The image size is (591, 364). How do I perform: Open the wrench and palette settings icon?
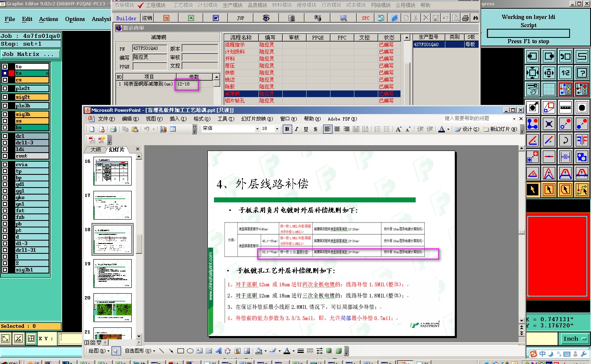point(533,88)
